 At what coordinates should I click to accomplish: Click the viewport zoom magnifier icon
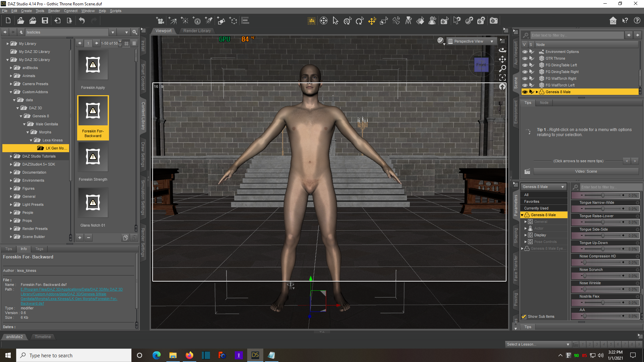click(x=502, y=69)
